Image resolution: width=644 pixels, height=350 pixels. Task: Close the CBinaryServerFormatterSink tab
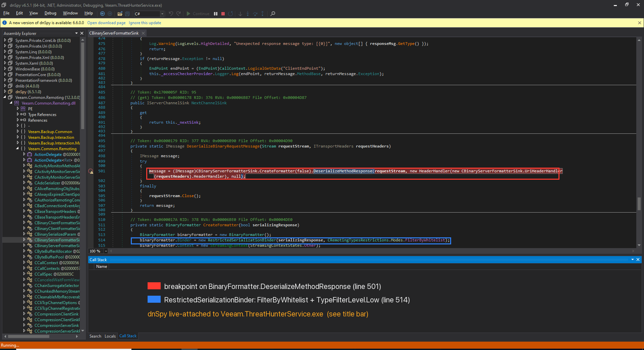pyautogui.click(x=143, y=33)
